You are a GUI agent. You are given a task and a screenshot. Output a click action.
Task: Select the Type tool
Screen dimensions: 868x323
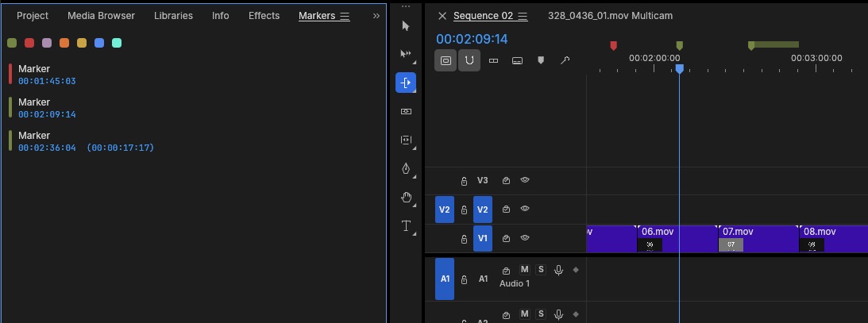point(406,225)
